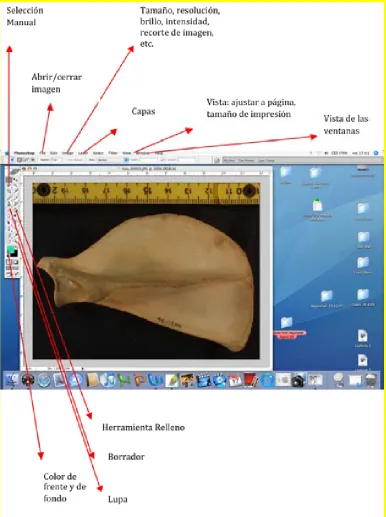This screenshot has width=386, height=517.
Task: Open the File menu
Action: 43,153
